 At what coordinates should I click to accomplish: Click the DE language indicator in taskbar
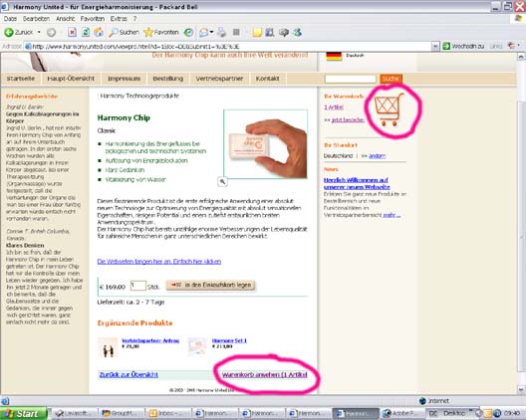point(433,413)
